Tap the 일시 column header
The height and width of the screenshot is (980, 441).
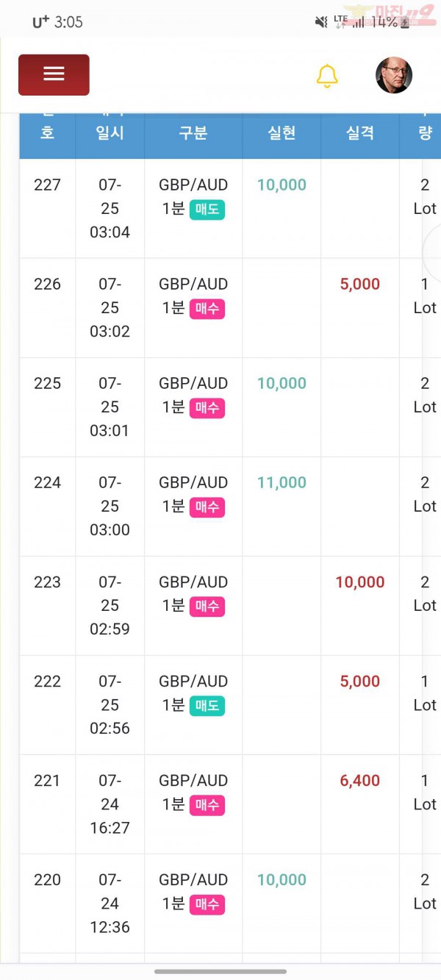110,132
